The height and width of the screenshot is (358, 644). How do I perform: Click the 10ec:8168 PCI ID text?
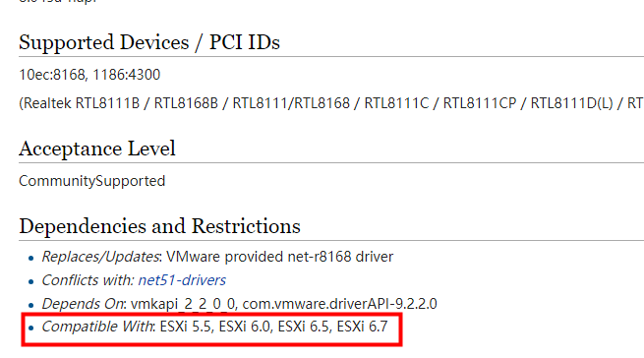click(x=52, y=75)
